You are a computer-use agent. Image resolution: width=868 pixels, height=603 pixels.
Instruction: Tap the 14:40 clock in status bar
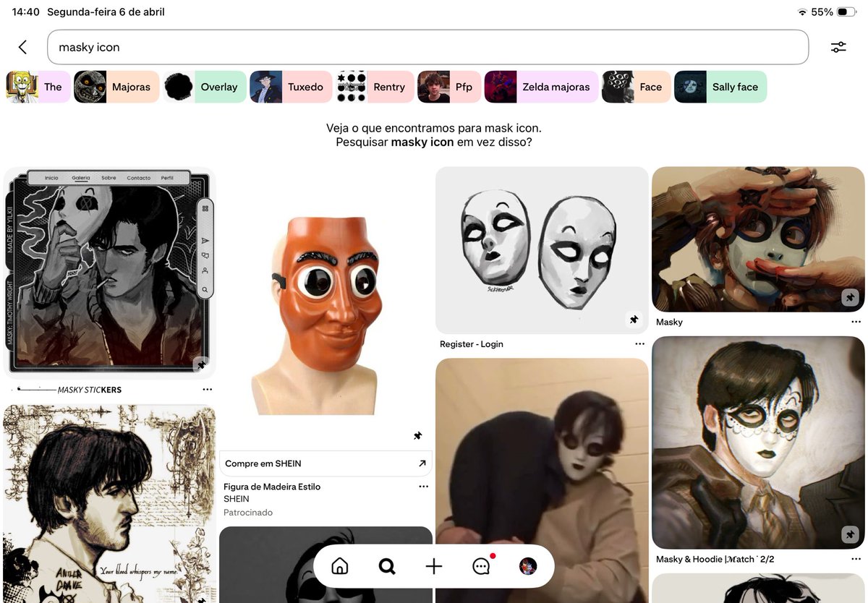26,12
